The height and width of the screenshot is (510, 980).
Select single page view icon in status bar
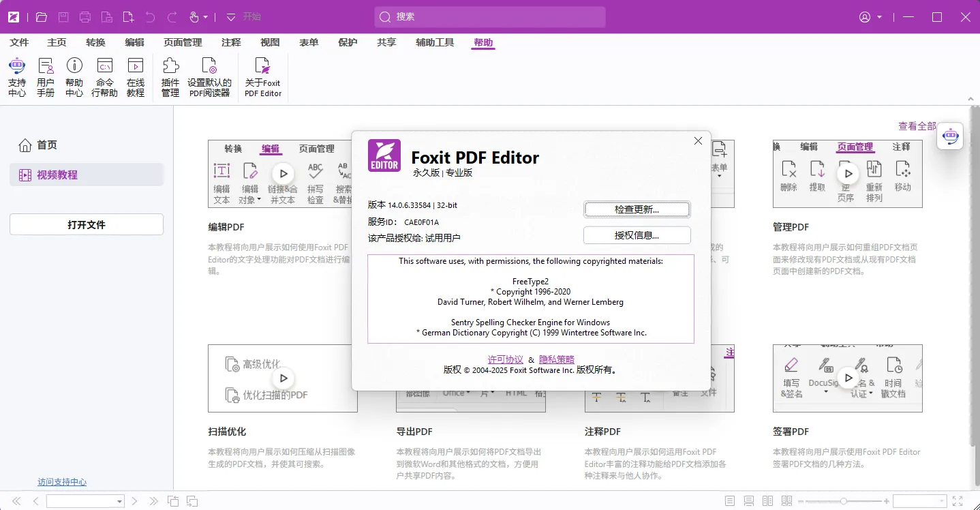coord(730,501)
